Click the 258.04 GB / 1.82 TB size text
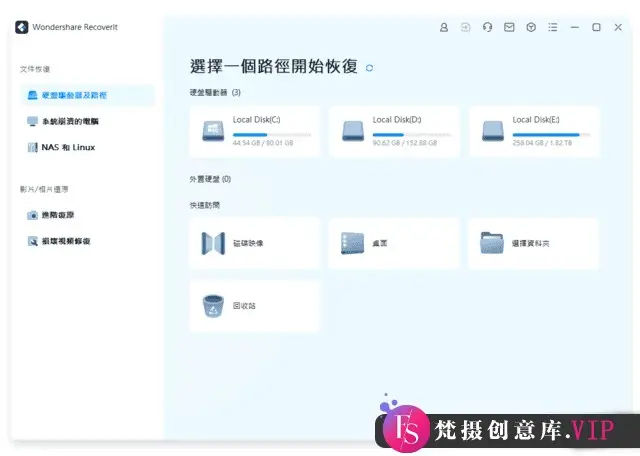The image size is (640, 456). (x=542, y=143)
